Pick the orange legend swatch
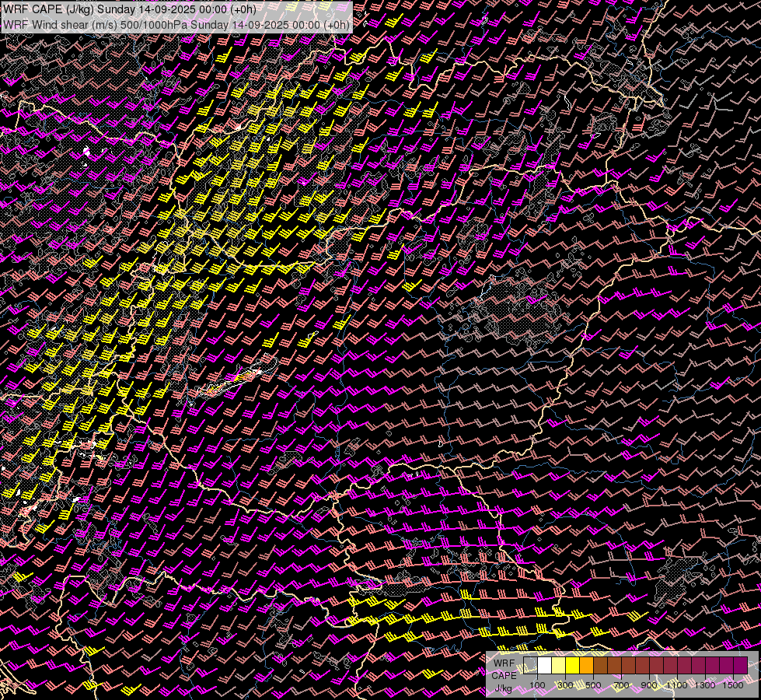761x700 pixels. (586, 665)
